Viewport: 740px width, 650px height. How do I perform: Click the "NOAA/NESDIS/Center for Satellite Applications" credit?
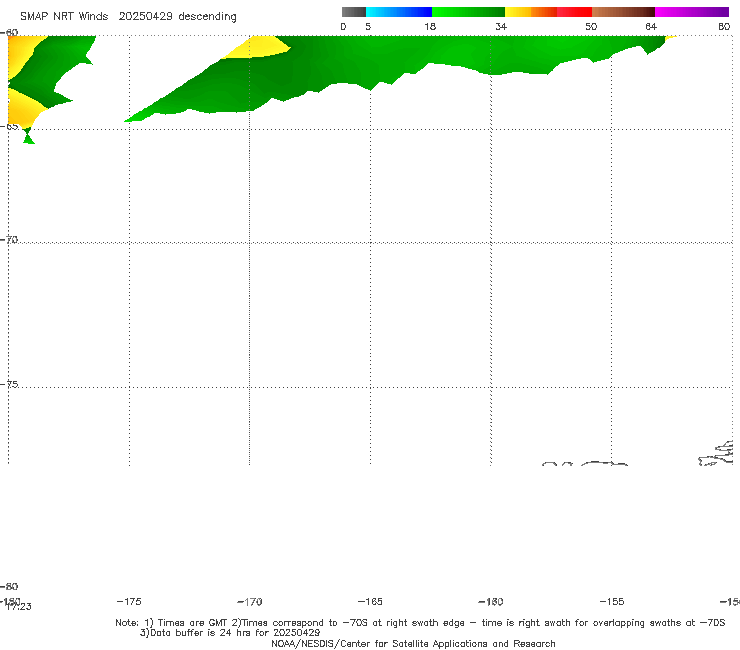coord(413,643)
